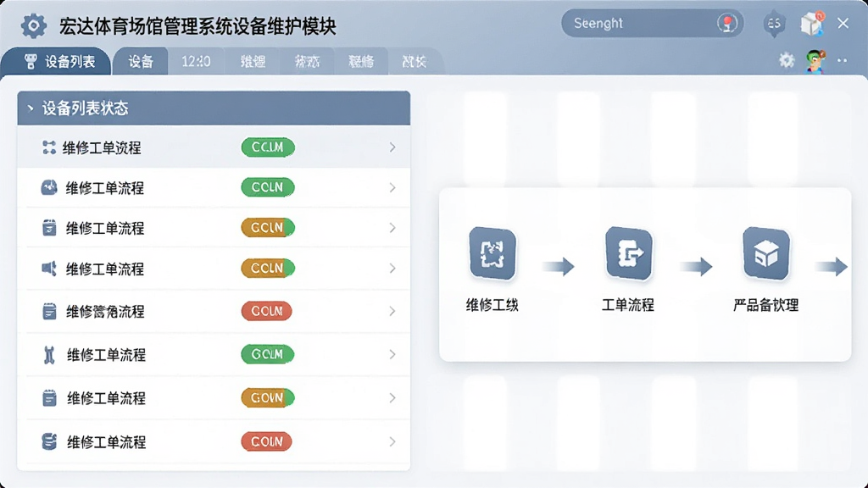Image resolution: width=868 pixels, height=488 pixels.
Task: Click the database icon in the list
Action: pyautogui.click(x=49, y=441)
